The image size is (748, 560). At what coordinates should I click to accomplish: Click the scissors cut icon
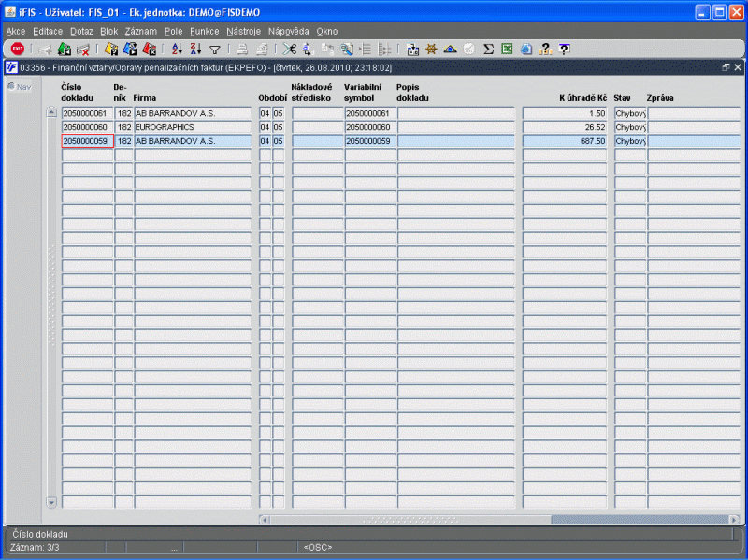click(x=289, y=49)
